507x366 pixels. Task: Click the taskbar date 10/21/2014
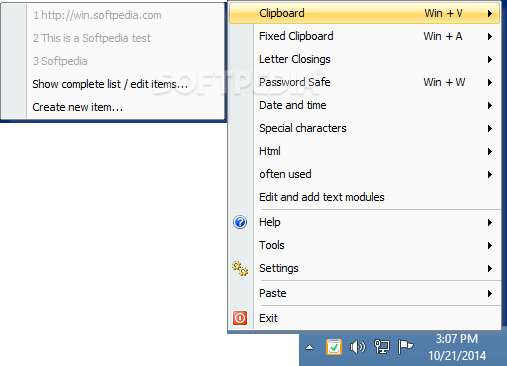457,356
